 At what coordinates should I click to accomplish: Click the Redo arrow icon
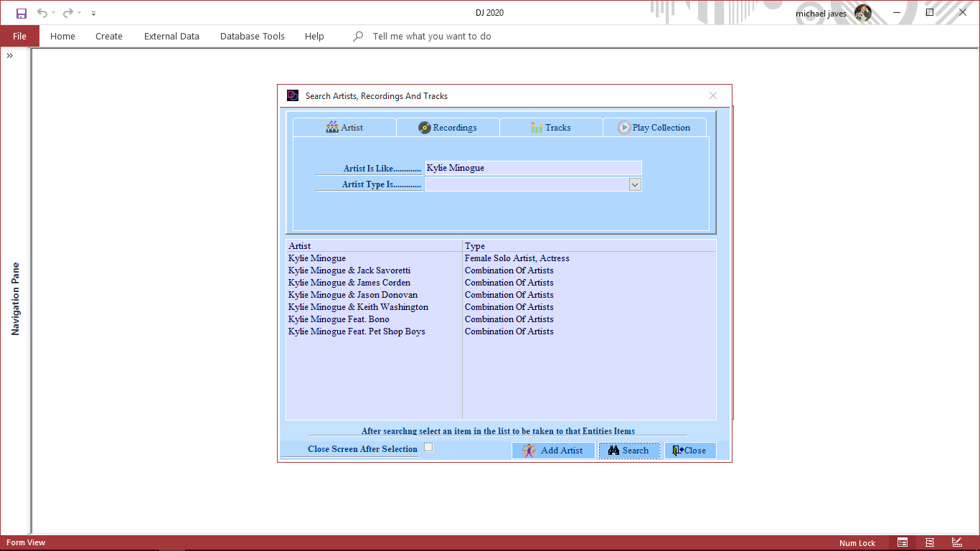point(68,13)
